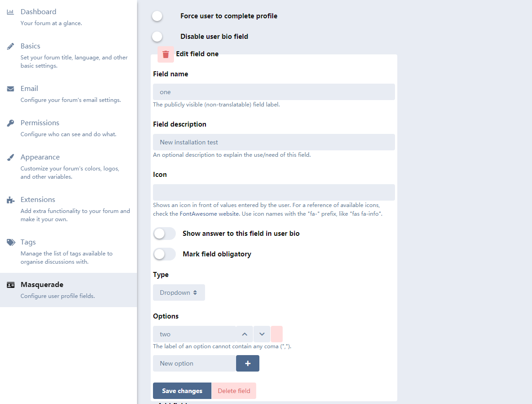The height and width of the screenshot is (404, 532).
Task: Toggle Mark field obligatory switch
Action: coord(164,254)
